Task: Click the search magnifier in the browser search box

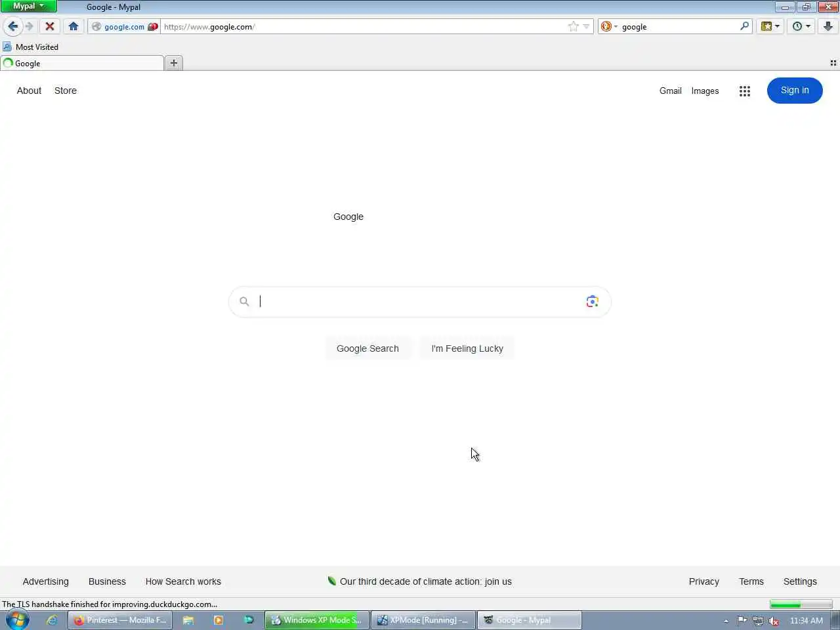Action: point(744,26)
